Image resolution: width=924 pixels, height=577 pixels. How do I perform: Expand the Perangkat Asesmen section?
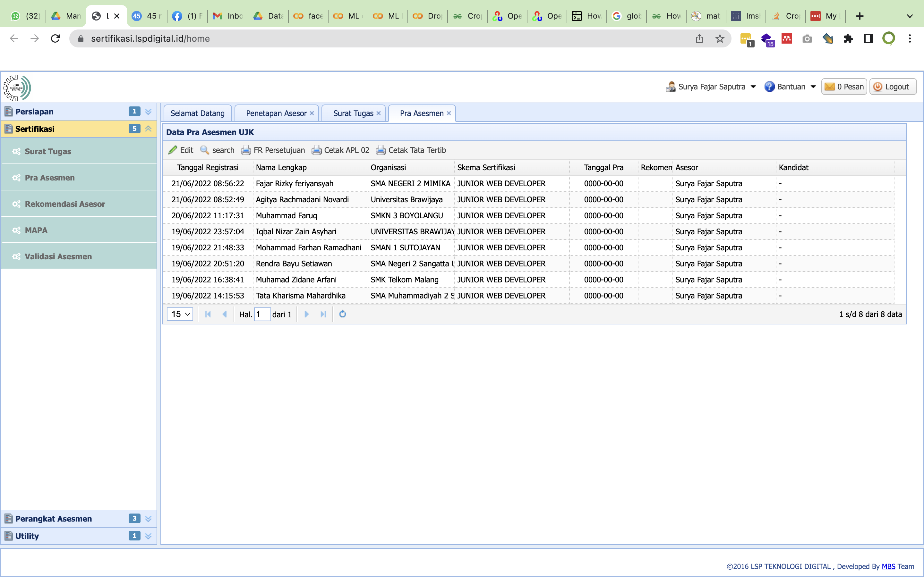[x=148, y=519]
